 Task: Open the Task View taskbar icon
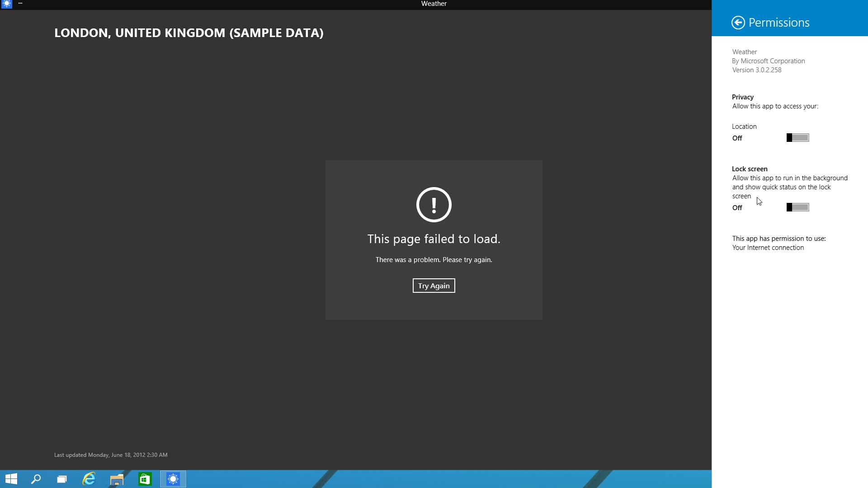62,479
